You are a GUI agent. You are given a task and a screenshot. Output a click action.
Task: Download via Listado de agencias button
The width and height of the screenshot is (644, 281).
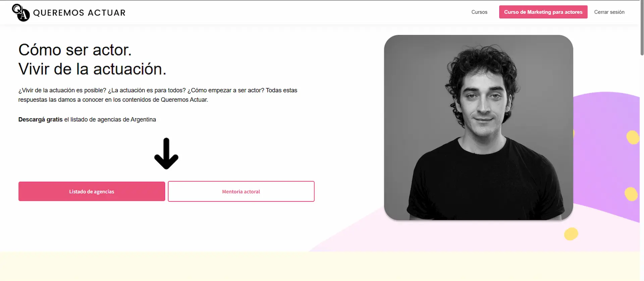pos(92,191)
